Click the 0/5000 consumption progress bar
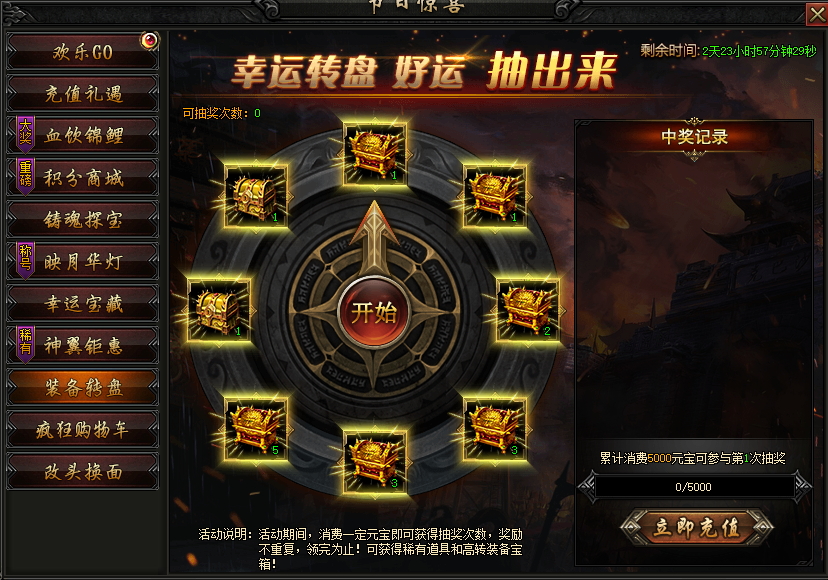Image resolution: width=828 pixels, height=580 pixels. [x=694, y=487]
